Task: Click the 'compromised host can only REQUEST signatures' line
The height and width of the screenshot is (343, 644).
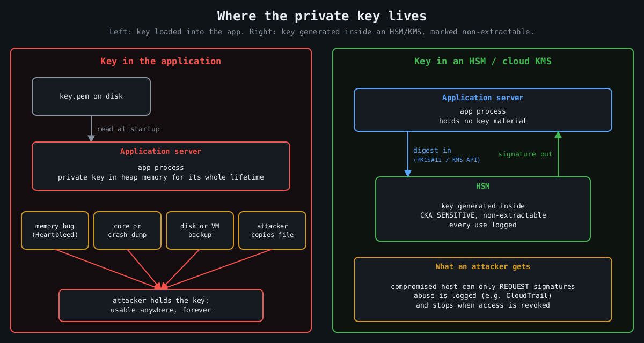Action: point(483,286)
